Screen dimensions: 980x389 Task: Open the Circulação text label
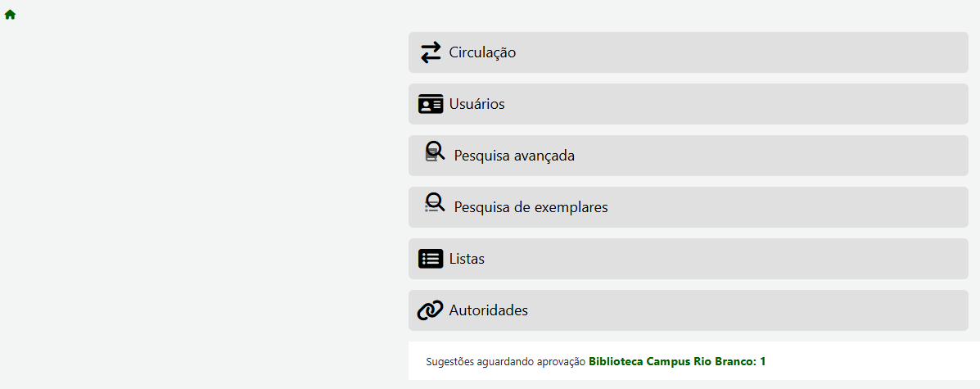pyautogui.click(x=482, y=52)
